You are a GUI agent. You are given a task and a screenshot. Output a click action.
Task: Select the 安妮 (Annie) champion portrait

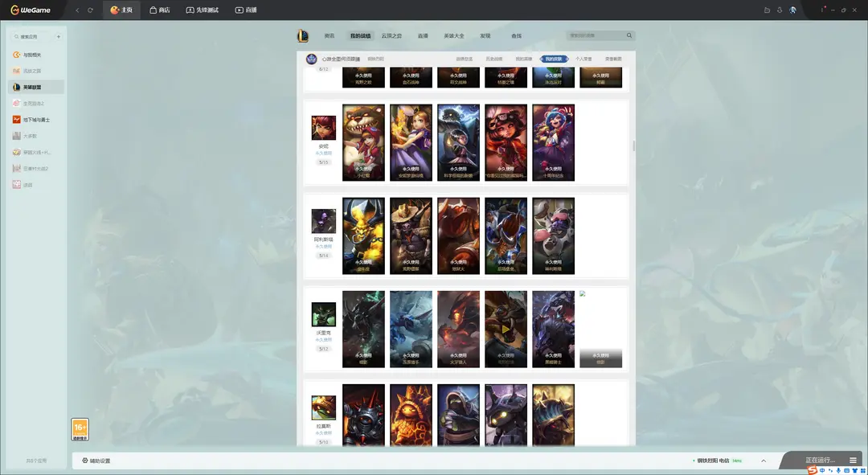point(323,127)
